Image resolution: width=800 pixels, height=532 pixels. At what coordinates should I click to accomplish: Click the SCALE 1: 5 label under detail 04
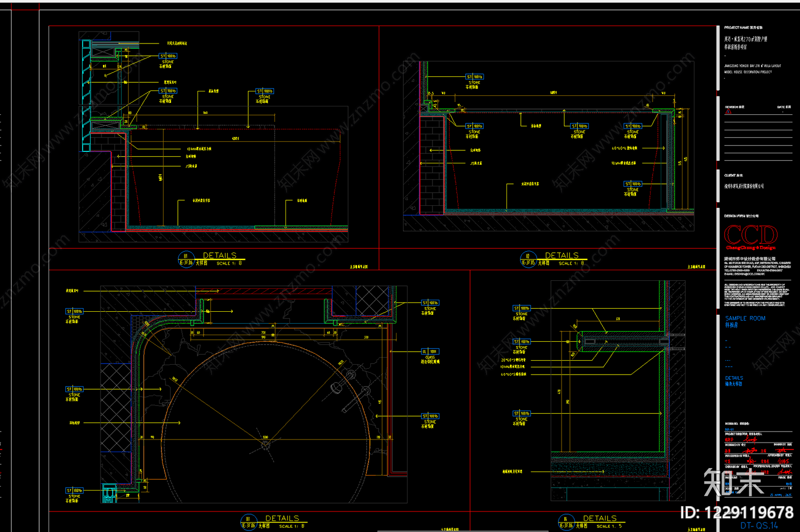coord(609,526)
